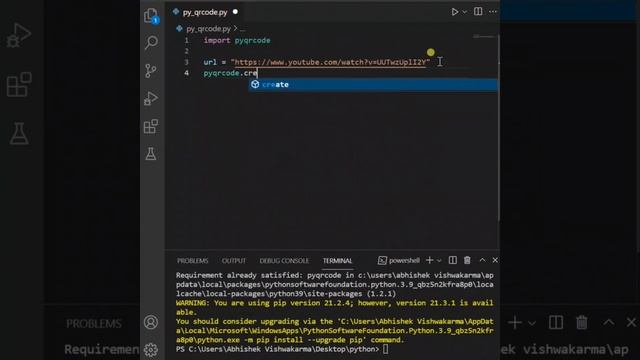This screenshot has height=360, width=640.
Task: Switch to the DEBUG CONSOLE panel tab
Action: point(284,260)
